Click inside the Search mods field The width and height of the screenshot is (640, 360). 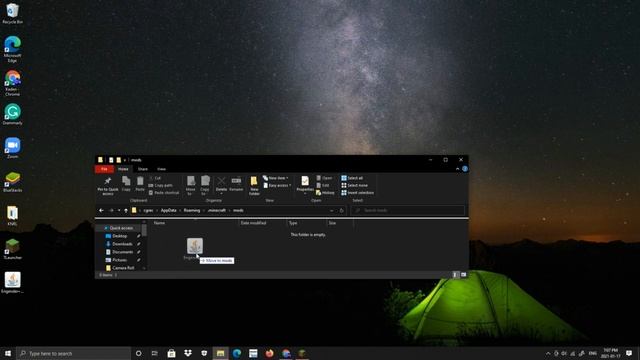pyautogui.click(x=407, y=211)
